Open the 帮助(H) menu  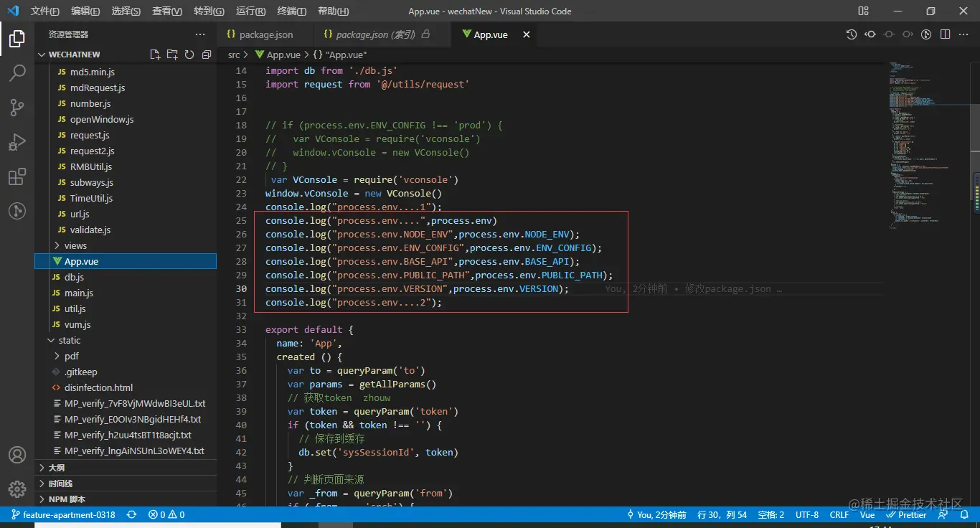[333, 11]
